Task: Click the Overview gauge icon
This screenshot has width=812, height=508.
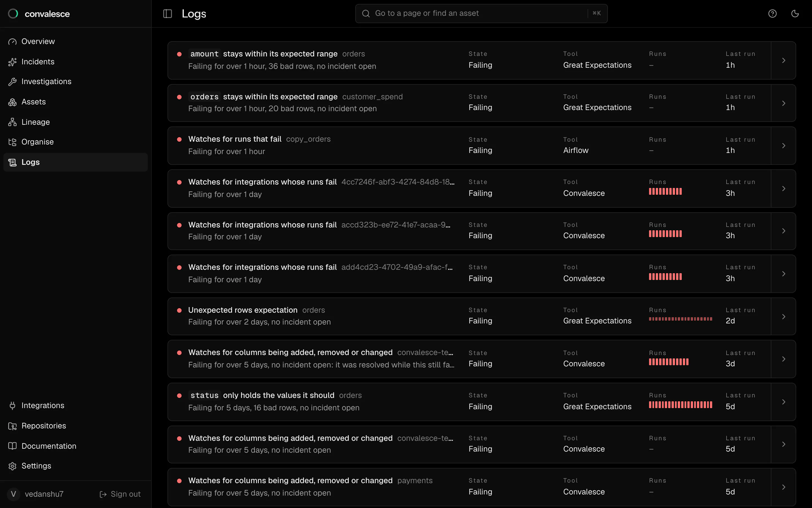Action: (x=12, y=42)
